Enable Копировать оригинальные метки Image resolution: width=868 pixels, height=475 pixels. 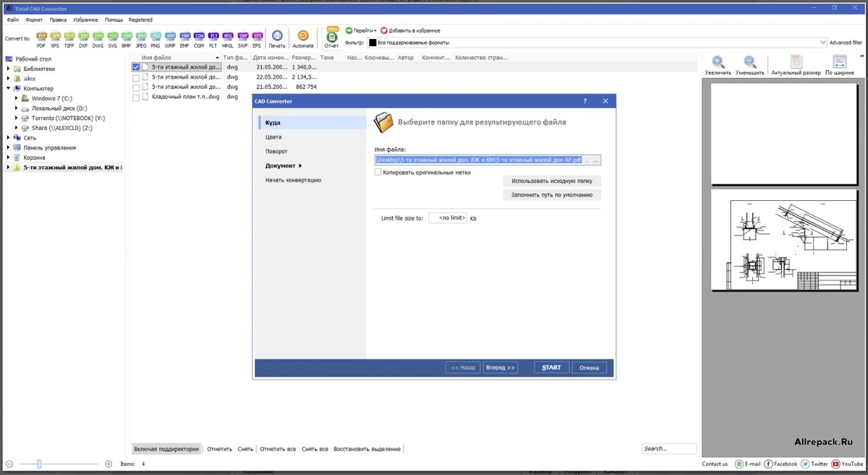click(x=378, y=172)
